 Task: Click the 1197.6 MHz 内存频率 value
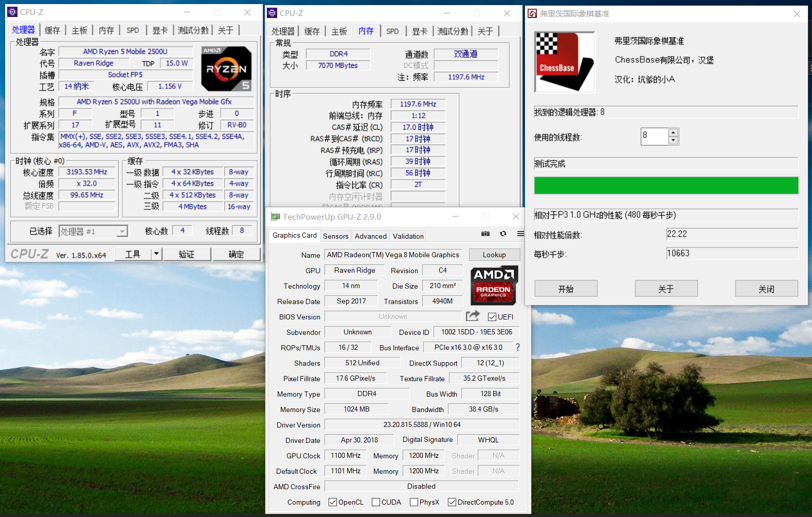click(418, 104)
